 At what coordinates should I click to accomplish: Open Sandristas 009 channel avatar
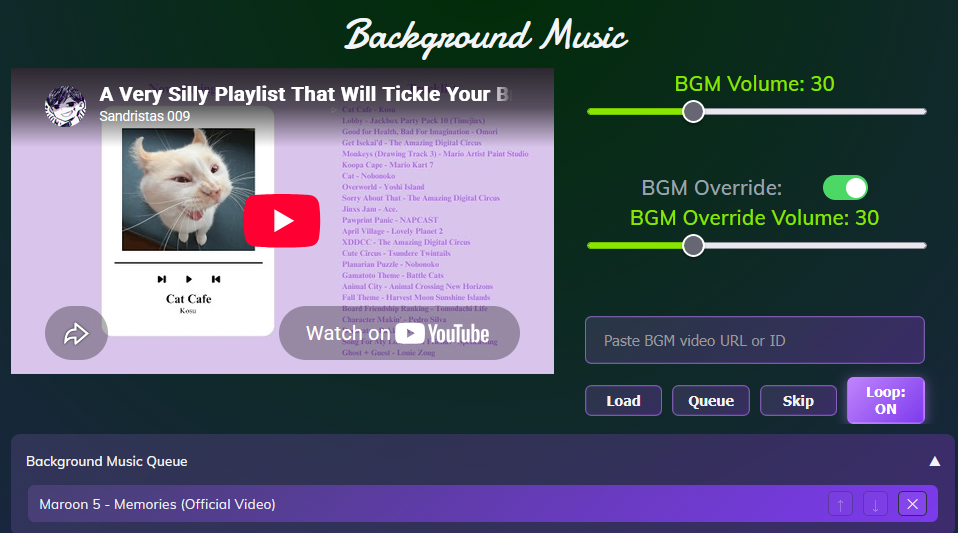point(65,106)
